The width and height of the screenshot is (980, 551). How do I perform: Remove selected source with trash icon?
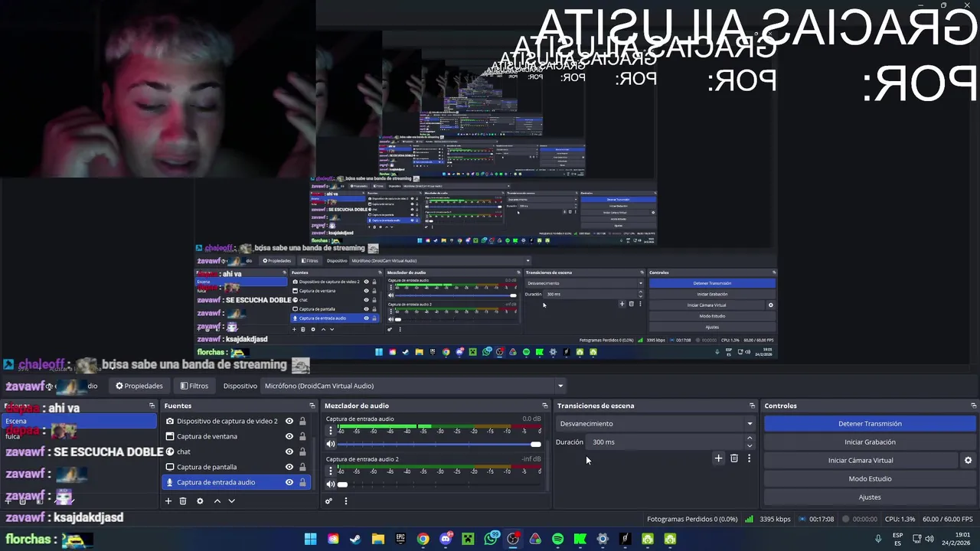[x=183, y=501]
